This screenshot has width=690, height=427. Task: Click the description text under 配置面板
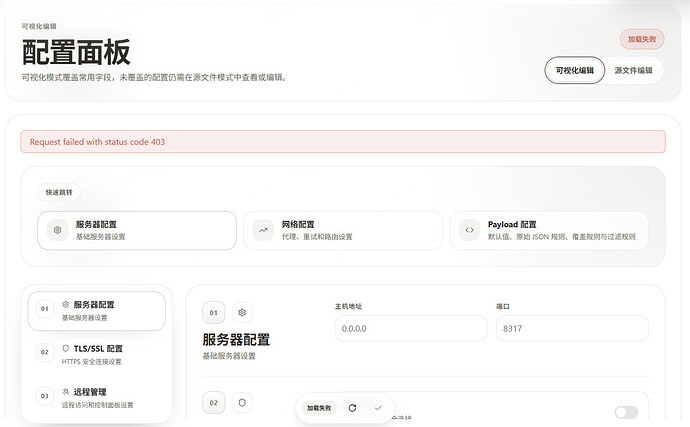point(154,77)
